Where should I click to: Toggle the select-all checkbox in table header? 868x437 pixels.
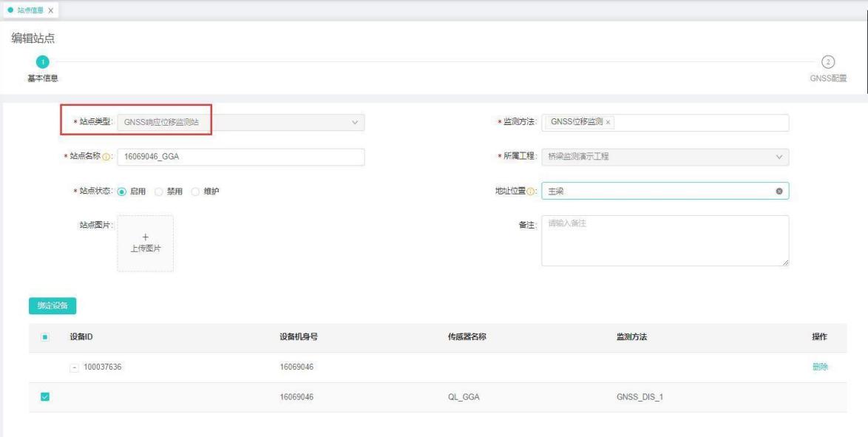pos(44,337)
